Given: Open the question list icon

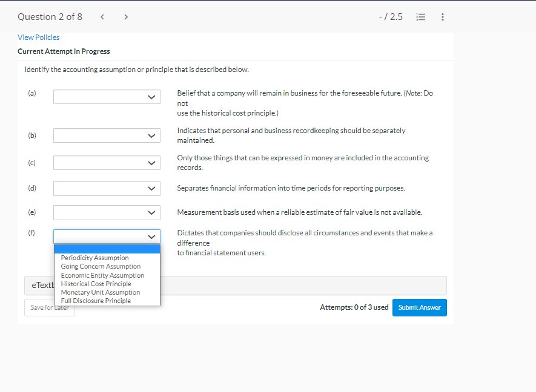Looking at the screenshot, I should (420, 17).
